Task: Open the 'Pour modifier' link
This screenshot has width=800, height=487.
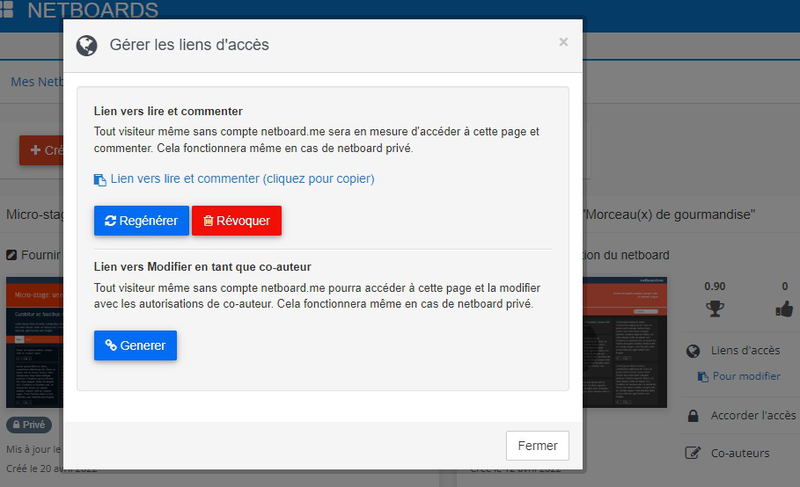Action: point(745,376)
